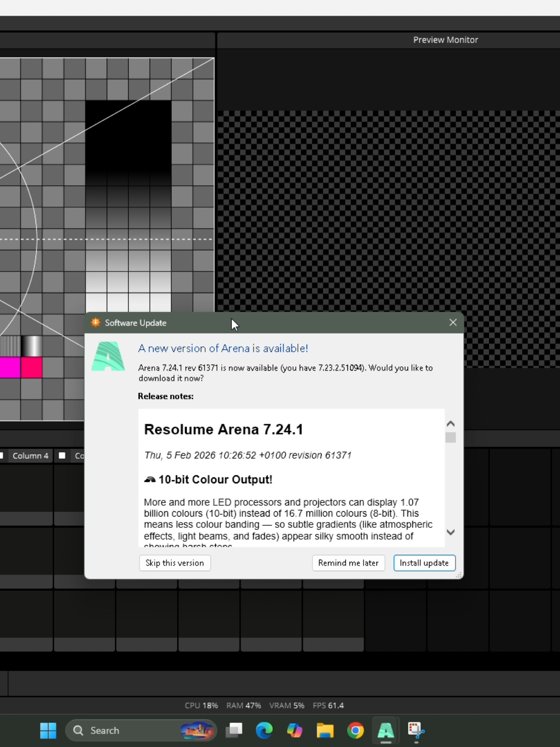The height and width of the screenshot is (747, 560).
Task: Click the Resolume Arena 7.24.1 heading
Action: [223, 430]
